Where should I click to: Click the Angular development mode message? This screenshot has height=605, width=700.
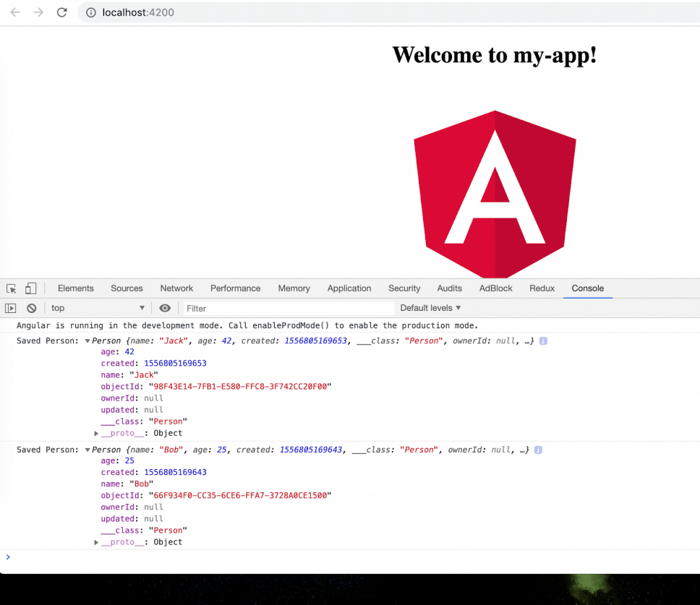pyautogui.click(x=247, y=325)
